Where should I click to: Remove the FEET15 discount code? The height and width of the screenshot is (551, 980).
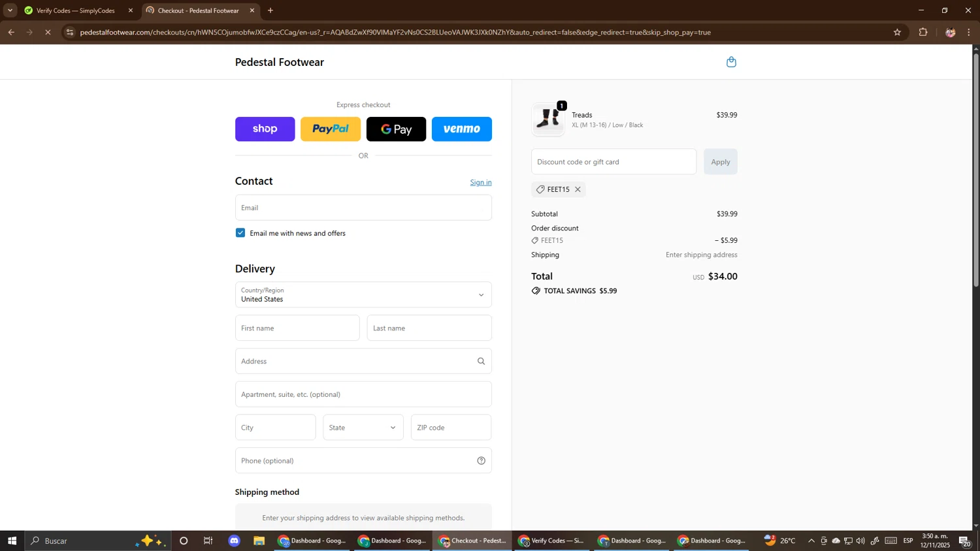[x=578, y=189]
